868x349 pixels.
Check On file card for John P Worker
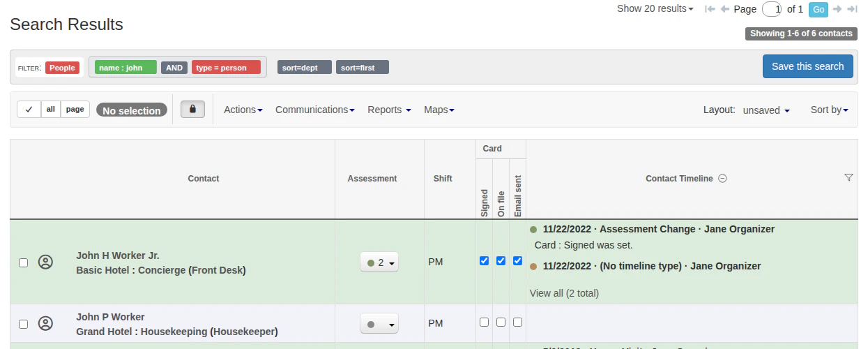coord(501,322)
